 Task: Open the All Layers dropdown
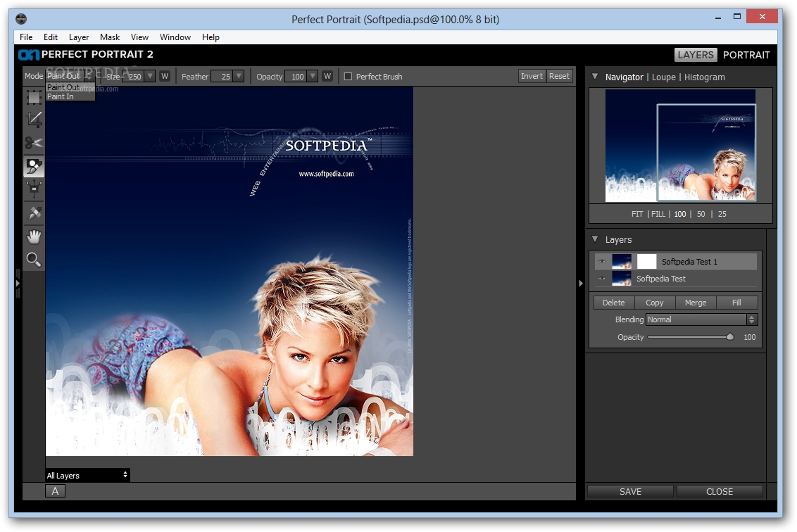[87, 476]
